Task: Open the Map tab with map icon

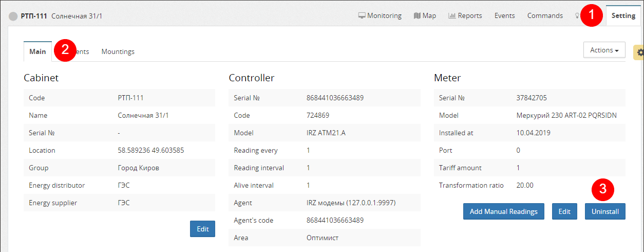Action: tap(425, 16)
